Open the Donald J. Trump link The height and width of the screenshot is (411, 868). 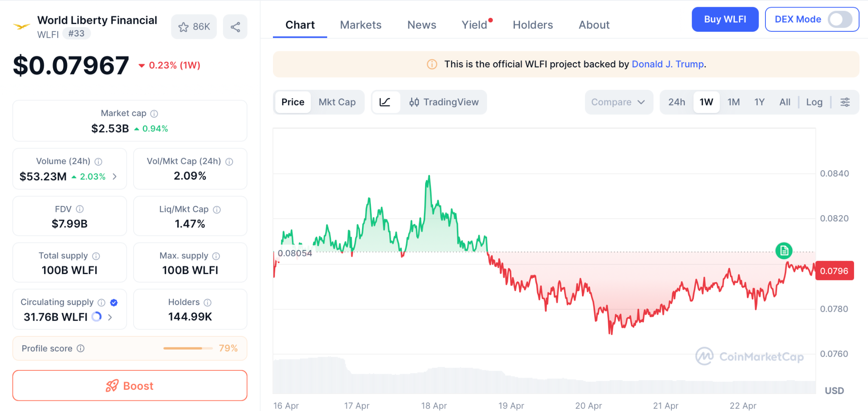668,64
